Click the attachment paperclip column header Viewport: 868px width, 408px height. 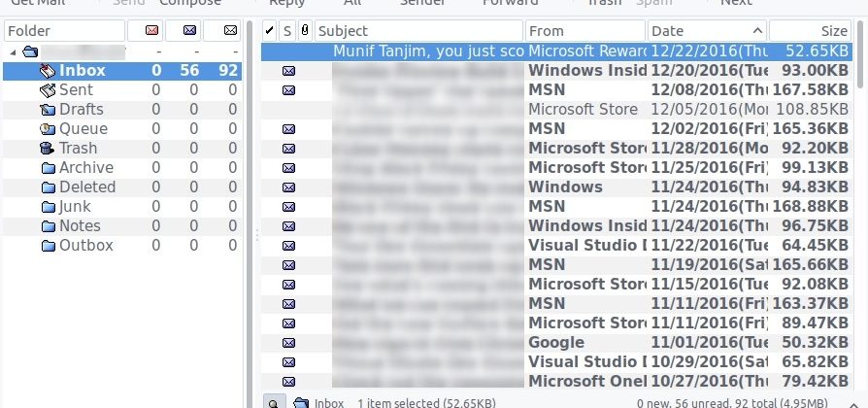coord(305,30)
